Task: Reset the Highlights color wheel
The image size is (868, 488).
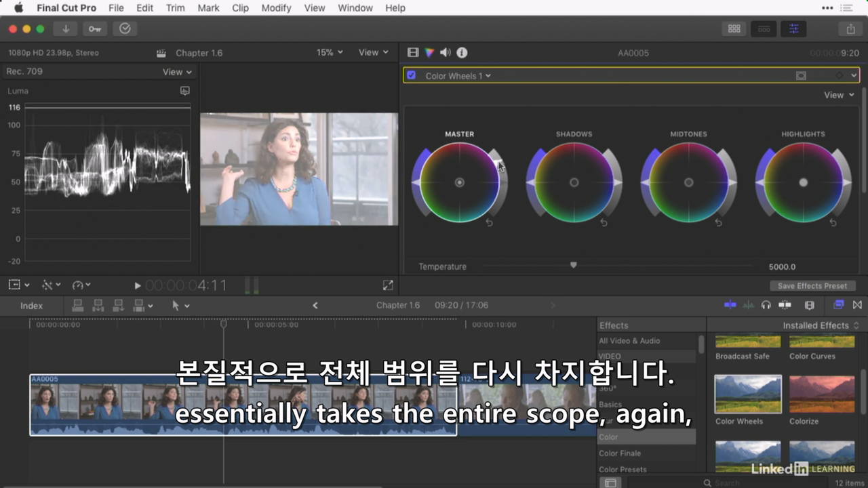Action: pyautogui.click(x=833, y=222)
